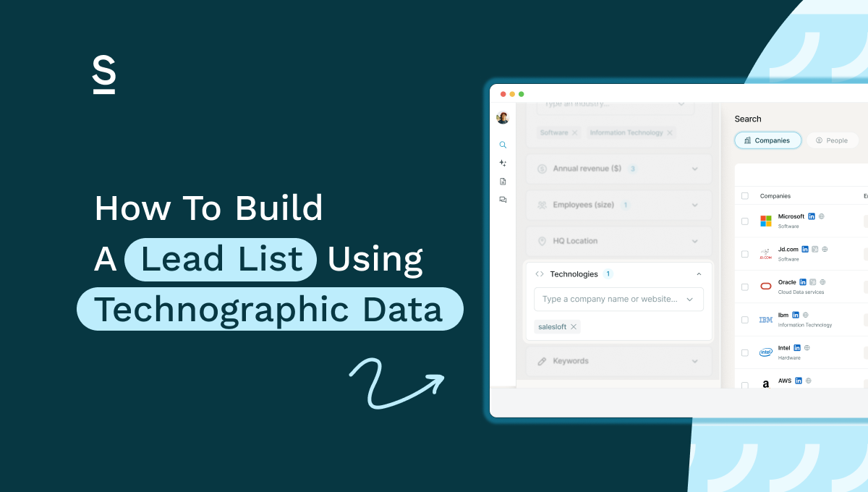Open the AI sparkles tool in the sidebar
Viewport: 868px width, 492px height.
(503, 163)
